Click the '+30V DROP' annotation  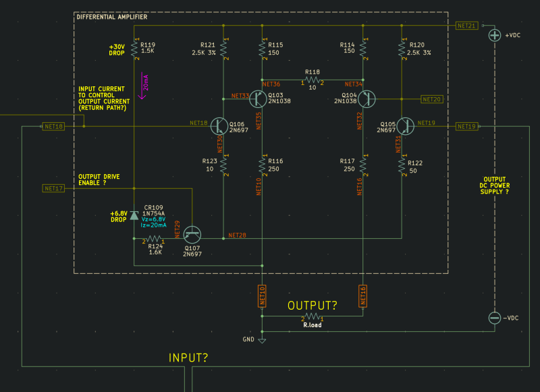(x=117, y=50)
